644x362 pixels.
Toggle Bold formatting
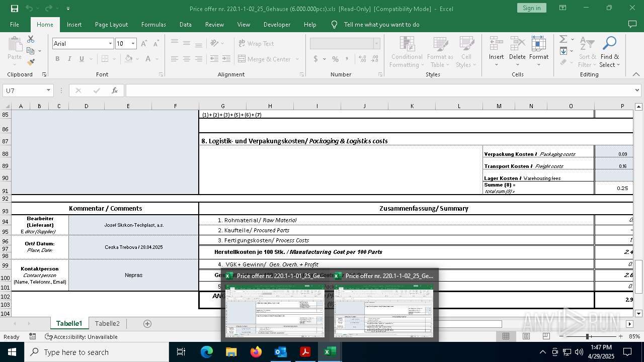coord(57,59)
